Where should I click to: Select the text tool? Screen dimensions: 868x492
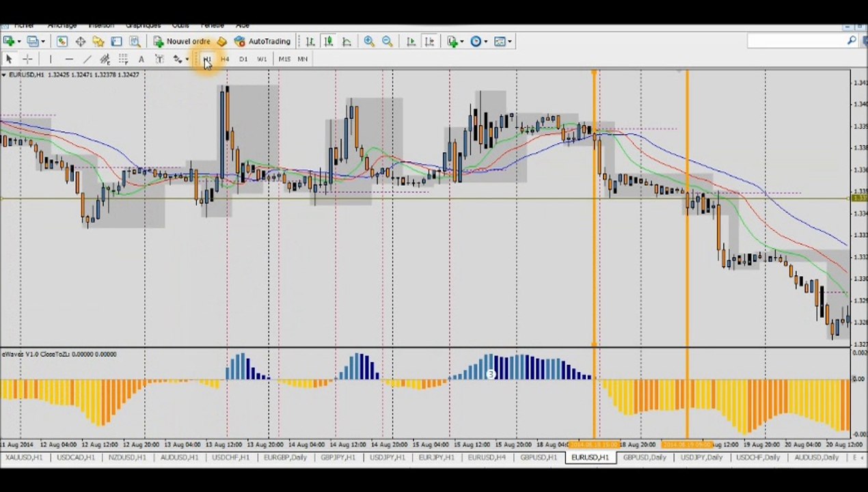coord(141,59)
